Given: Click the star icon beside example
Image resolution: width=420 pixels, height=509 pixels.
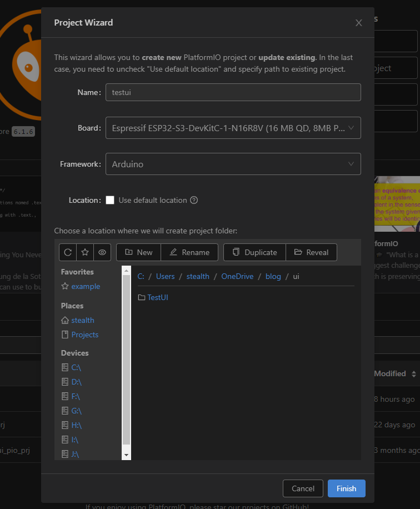Looking at the screenshot, I should [x=65, y=286].
